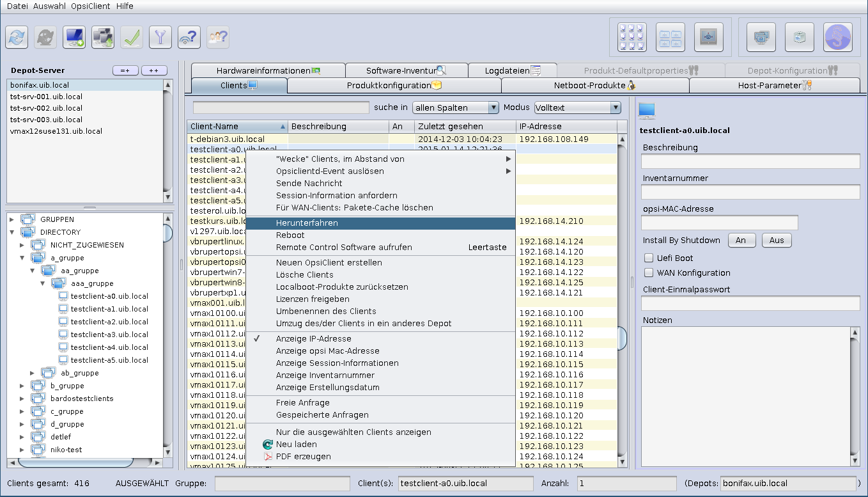Open the Modus 'Volltext' dropdown

(577, 107)
